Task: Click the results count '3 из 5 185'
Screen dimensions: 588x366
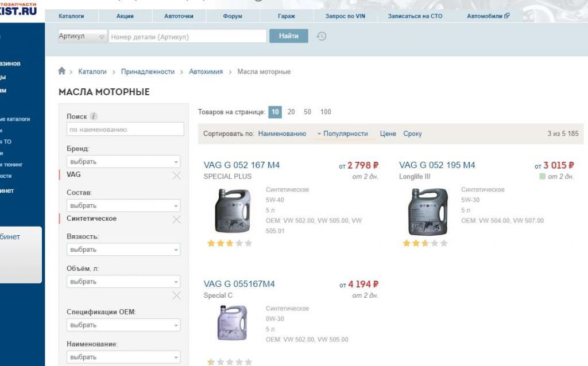Action: (x=563, y=133)
